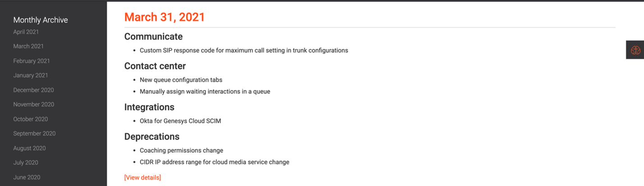This screenshot has height=186, width=644.
Task: Open Custom SIP response code item
Action: click(244, 50)
